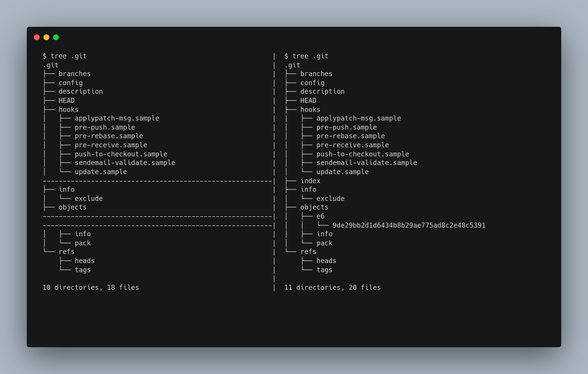588x374 pixels.
Task: Click the left "$ tree .git" command line
Action: click(65, 56)
